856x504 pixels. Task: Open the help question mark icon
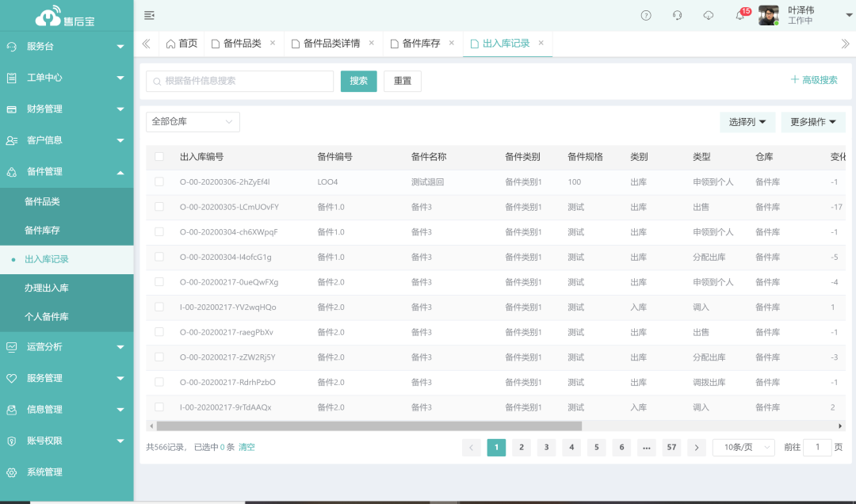[x=646, y=16]
